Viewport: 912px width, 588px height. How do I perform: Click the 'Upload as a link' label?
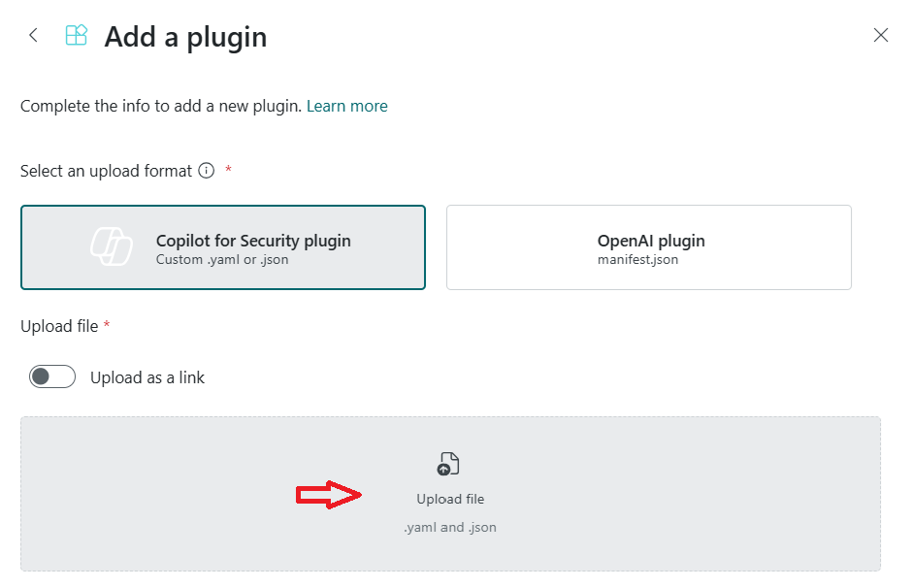147,377
